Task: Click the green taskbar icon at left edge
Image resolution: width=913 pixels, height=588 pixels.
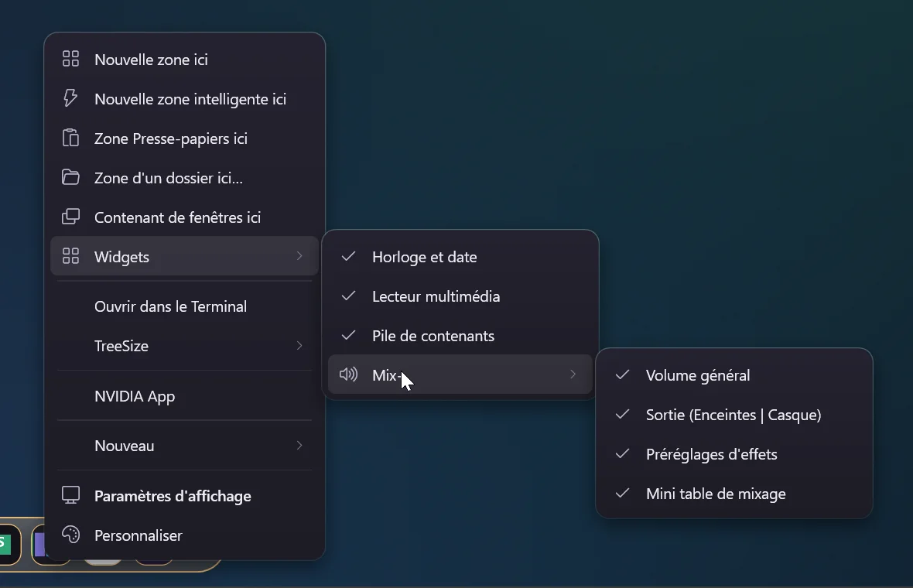Action: point(7,545)
